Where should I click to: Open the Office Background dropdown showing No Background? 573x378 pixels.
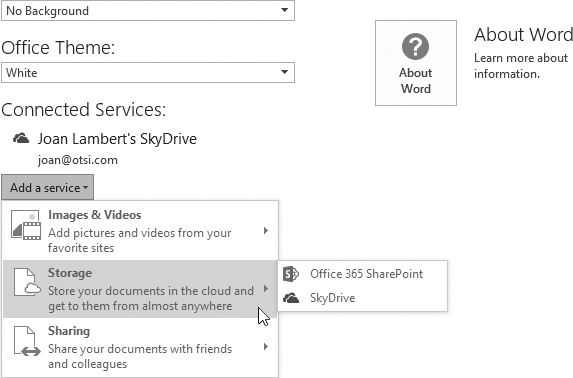(148, 11)
